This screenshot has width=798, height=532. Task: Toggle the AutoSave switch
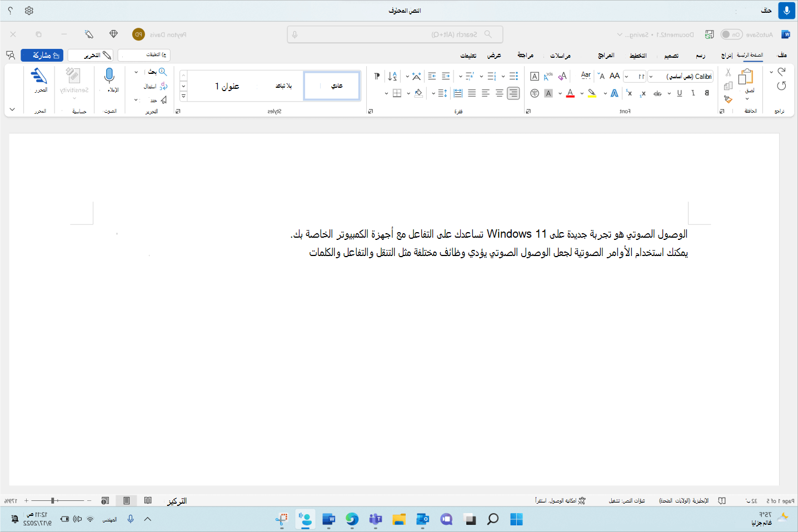[731, 34]
